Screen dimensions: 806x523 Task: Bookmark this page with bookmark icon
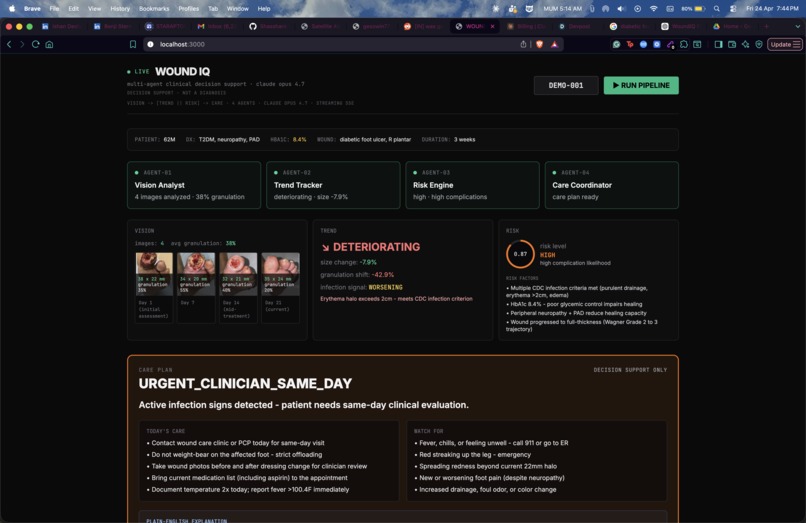[x=133, y=44]
